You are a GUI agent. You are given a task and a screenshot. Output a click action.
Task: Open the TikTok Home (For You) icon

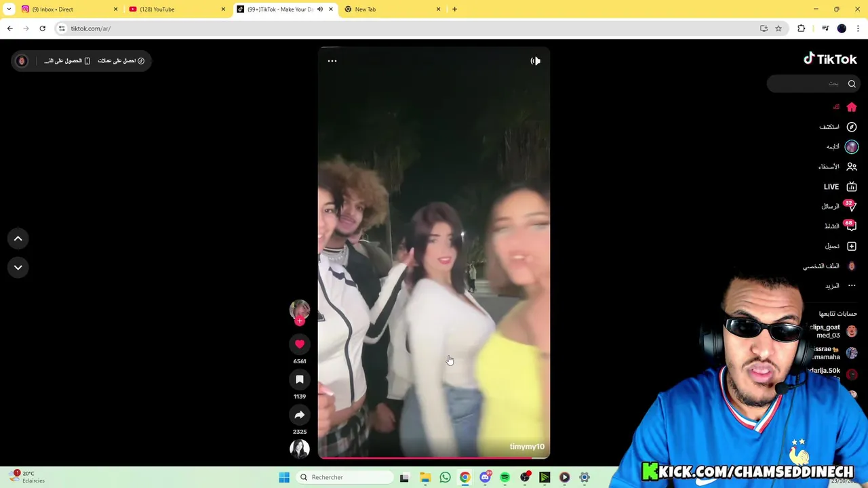[852, 107]
